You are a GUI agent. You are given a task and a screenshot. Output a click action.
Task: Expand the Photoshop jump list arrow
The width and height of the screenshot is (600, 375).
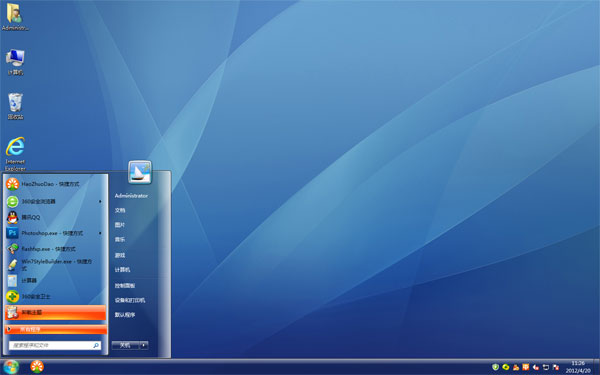[x=100, y=233]
